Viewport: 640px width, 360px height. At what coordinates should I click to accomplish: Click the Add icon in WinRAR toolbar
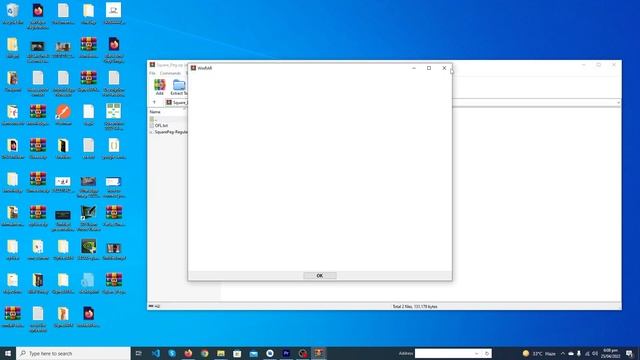(160, 87)
